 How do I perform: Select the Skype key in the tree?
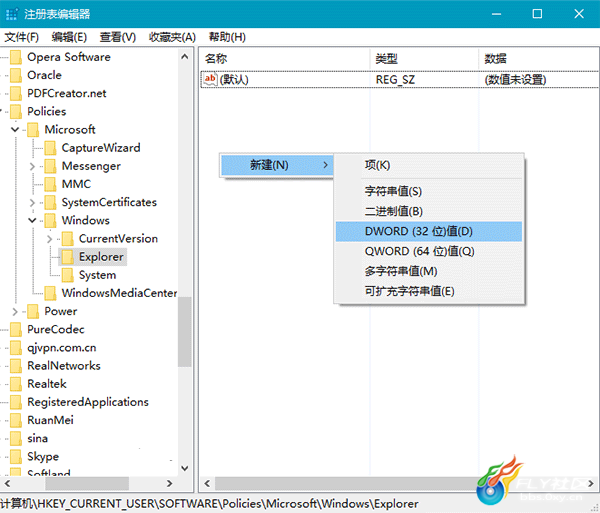(43, 457)
